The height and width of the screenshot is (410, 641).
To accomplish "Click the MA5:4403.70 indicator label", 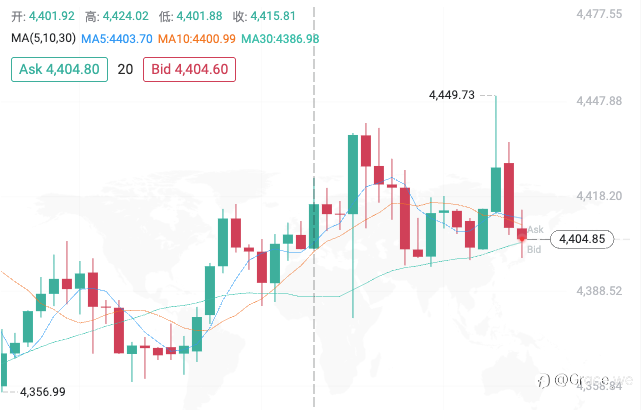I will pyautogui.click(x=117, y=39).
